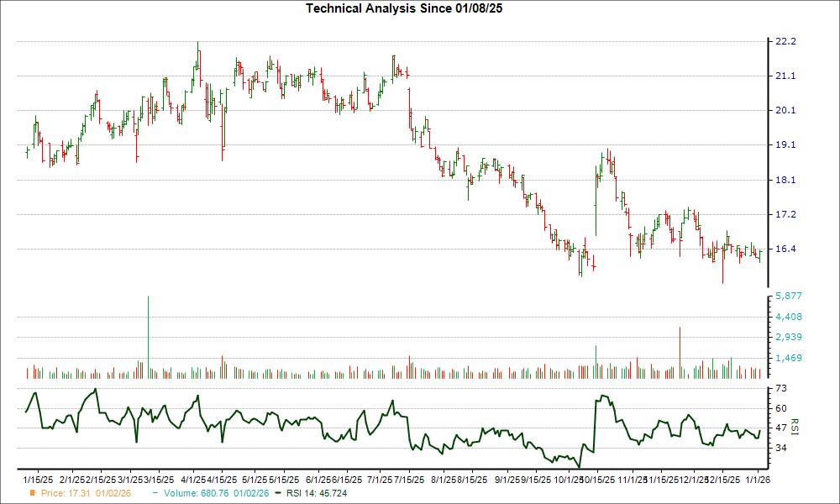Click the 1/1/26 date axis label
This screenshot has height=504, width=840.
760,478
